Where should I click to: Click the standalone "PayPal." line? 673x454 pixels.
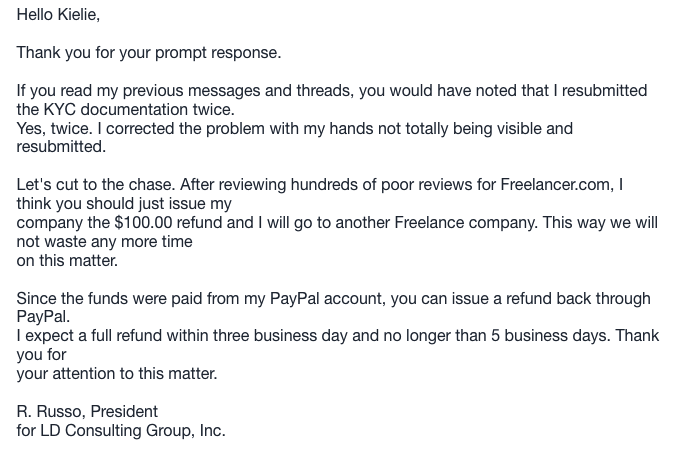tap(43, 317)
